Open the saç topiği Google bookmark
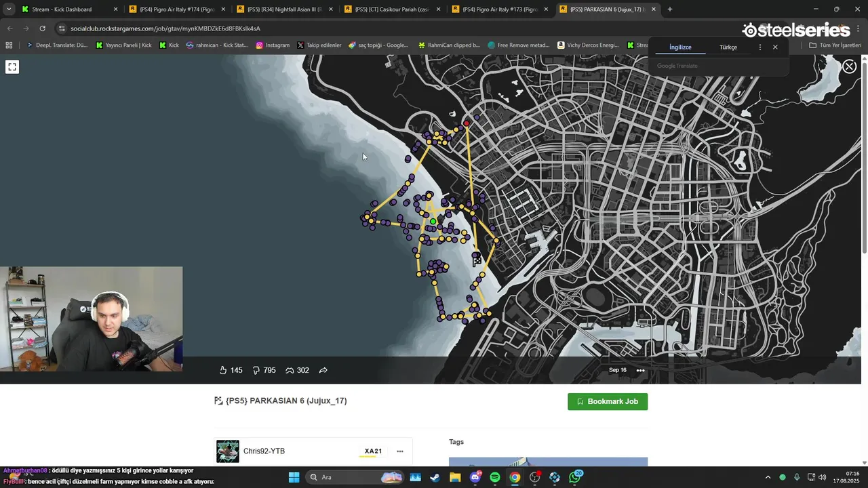This screenshot has width=868, height=488. tap(378, 45)
